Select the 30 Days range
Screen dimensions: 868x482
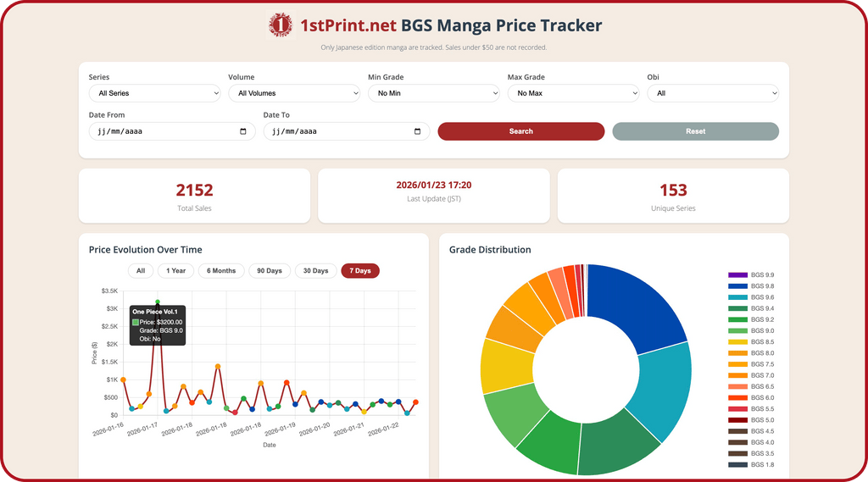coord(315,270)
